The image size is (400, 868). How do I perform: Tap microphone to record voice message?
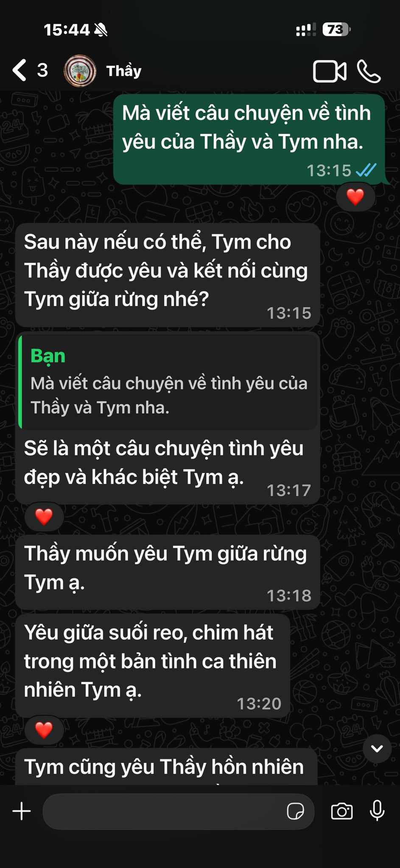[377, 811]
